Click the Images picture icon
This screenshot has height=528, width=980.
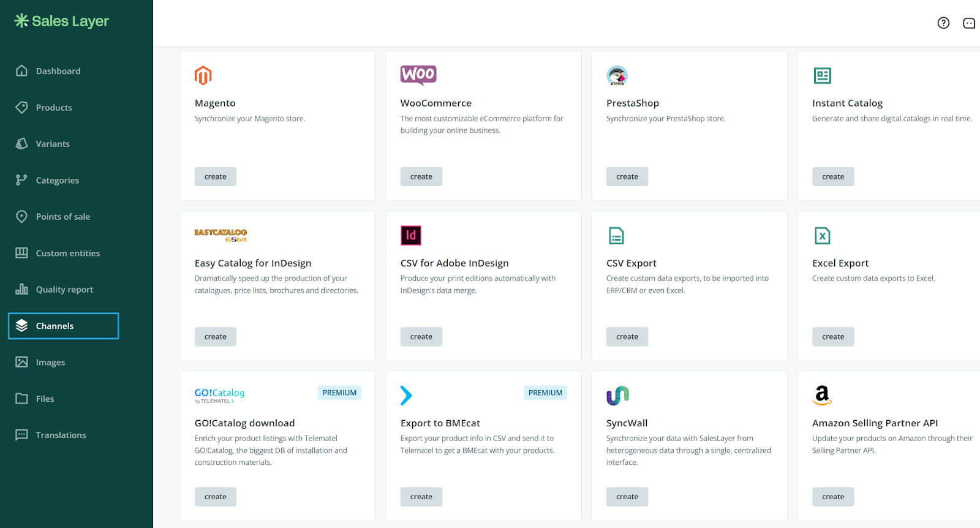pyautogui.click(x=21, y=362)
